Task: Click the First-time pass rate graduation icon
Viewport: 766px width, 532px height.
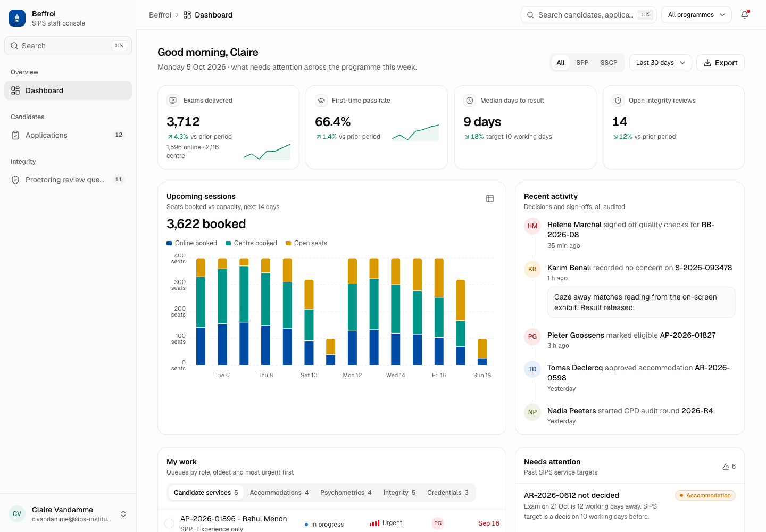Action: point(321,101)
